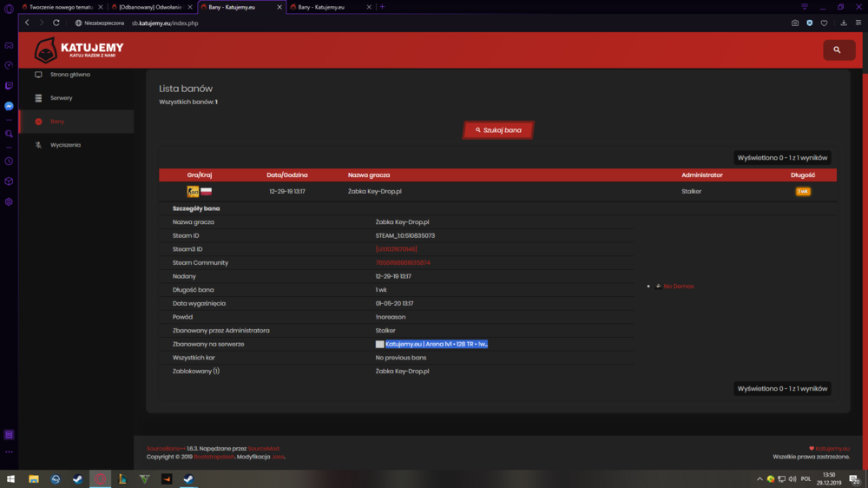Open Katujemy.eu link in footer

click(x=832, y=449)
